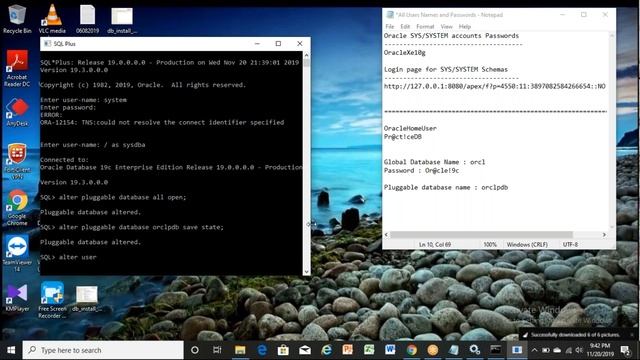
Task: Click SQL Plus scrollbar down arrow
Action: pos(307,271)
